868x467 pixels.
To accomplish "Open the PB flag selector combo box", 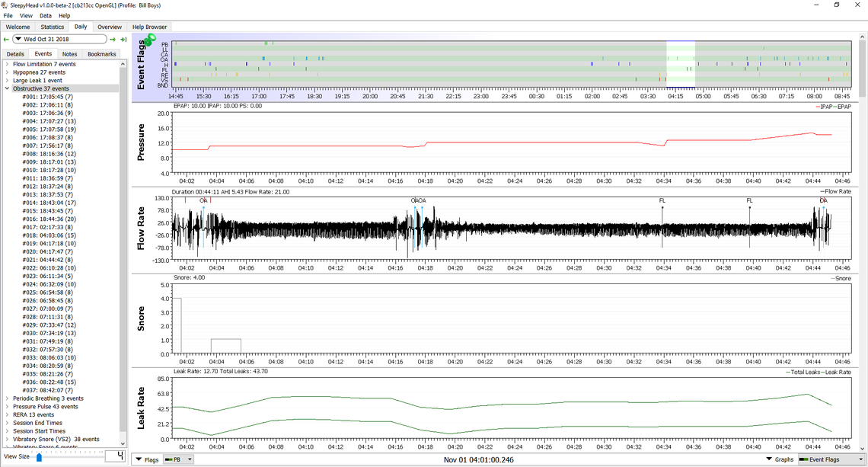I will 178,460.
